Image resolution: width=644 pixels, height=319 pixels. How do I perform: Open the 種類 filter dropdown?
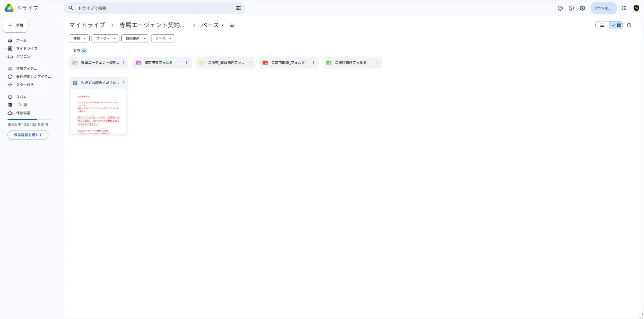point(79,38)
